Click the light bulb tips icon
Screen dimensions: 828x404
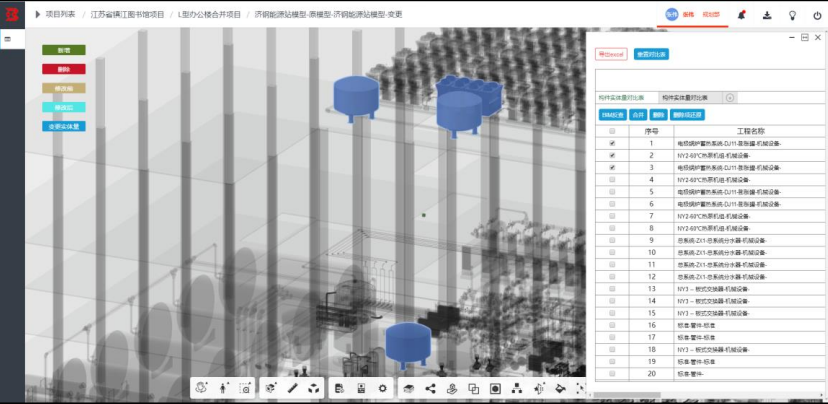tap(792, 15)
